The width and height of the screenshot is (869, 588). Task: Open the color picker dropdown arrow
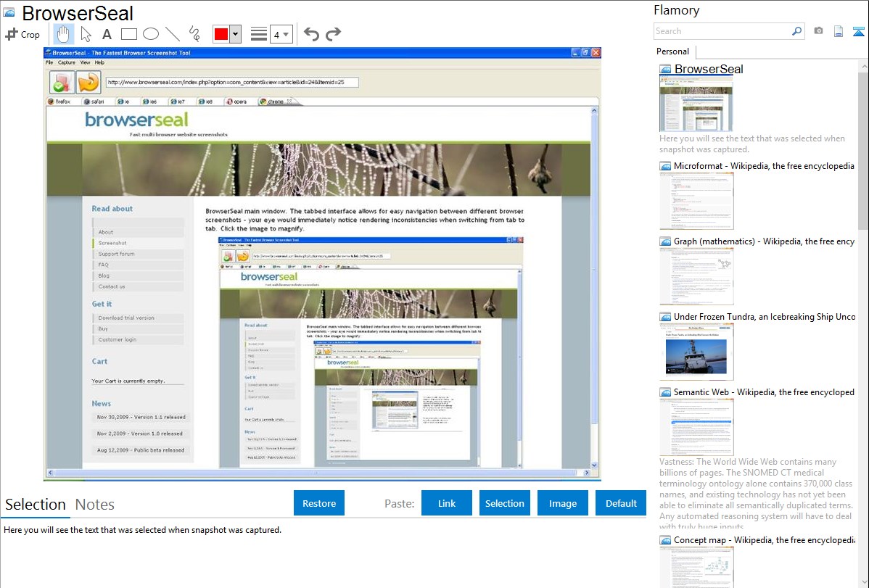[x=235, y=34]
